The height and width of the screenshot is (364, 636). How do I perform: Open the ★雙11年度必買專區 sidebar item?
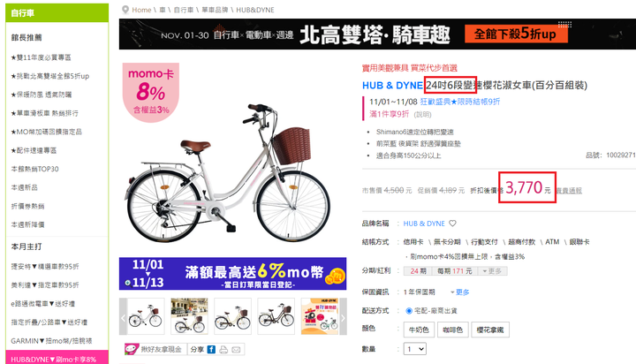click(x=41, y=57)
